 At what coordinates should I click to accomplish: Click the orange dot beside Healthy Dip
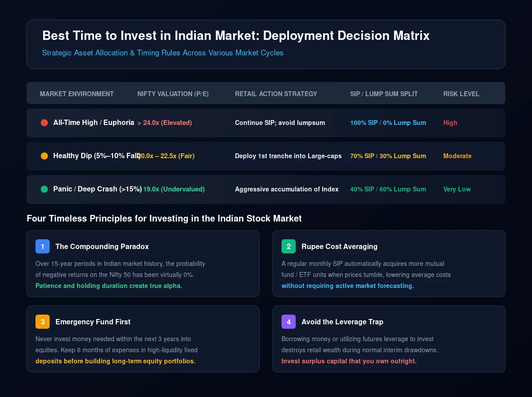[44, 156]
